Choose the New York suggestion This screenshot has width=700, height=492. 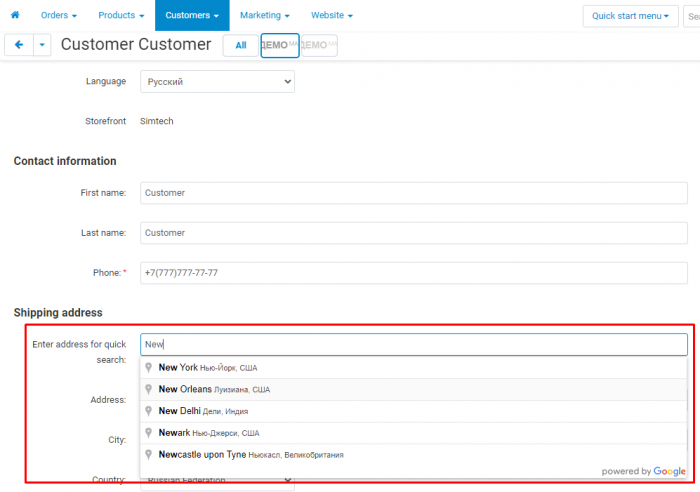tap(413, 368)
